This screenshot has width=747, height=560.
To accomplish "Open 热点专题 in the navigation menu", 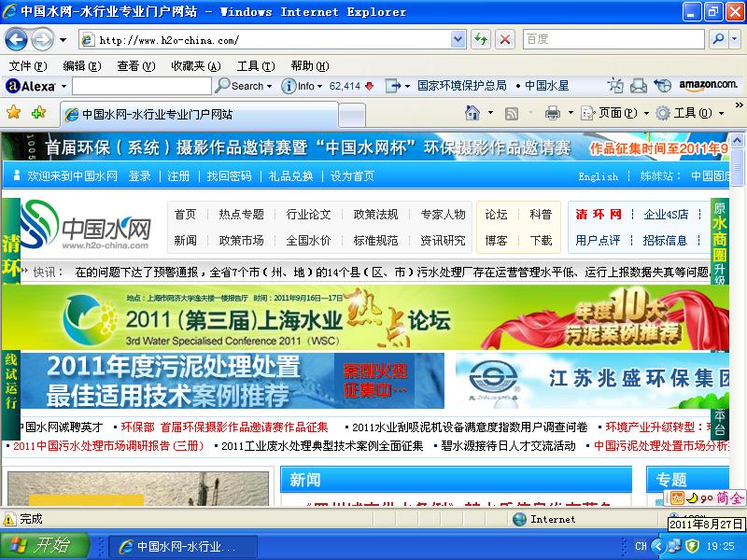I will click(242, 215).
